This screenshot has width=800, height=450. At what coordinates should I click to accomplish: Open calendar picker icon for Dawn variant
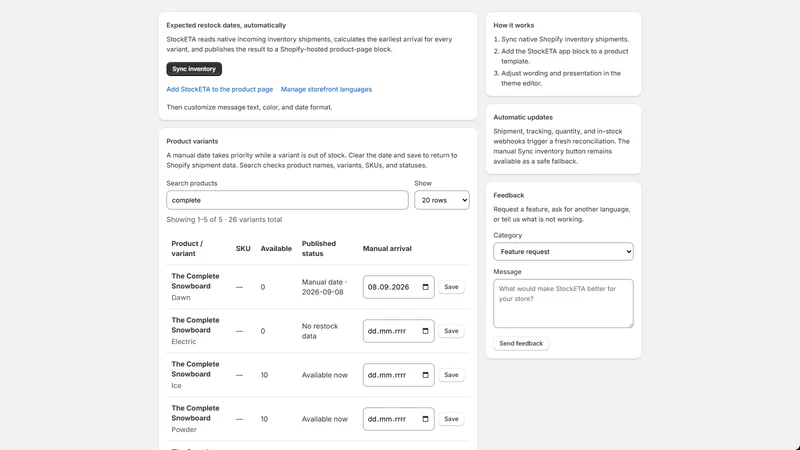click(426, 287)
